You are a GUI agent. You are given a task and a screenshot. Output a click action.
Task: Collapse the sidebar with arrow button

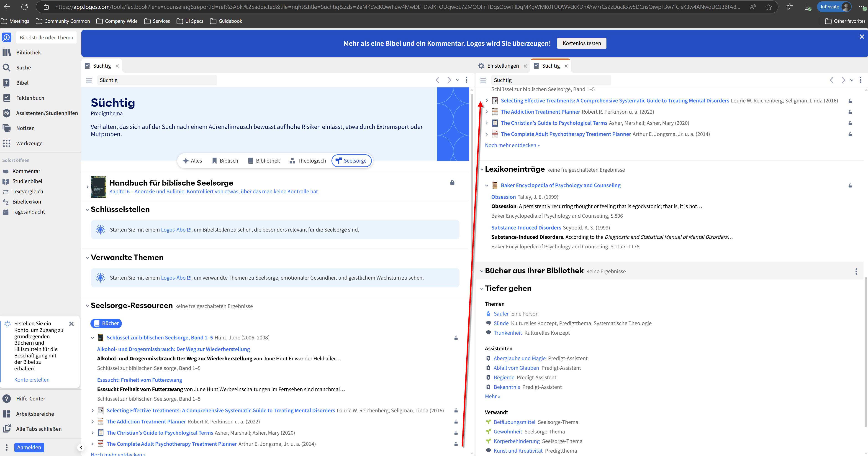[x=81, y=448]
